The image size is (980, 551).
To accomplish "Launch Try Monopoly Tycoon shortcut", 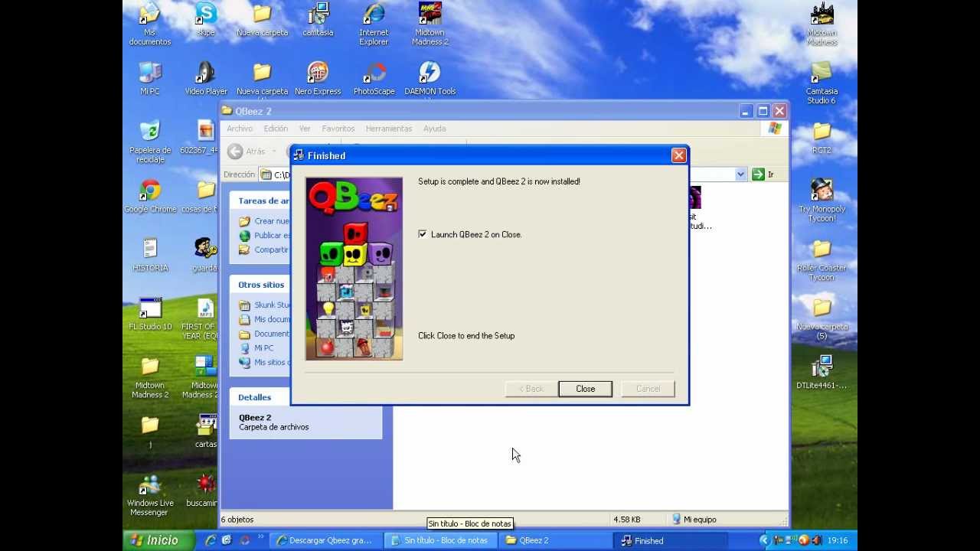I will point(822,201).
